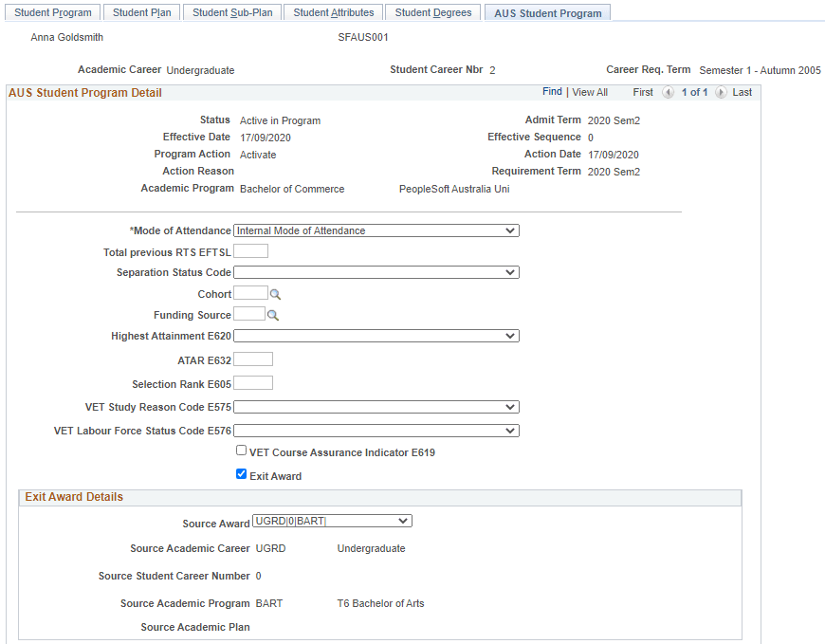Screen dimensions: 825x644
Task: Enable VET Course Assurance Indicator E619
Action: 241,451
